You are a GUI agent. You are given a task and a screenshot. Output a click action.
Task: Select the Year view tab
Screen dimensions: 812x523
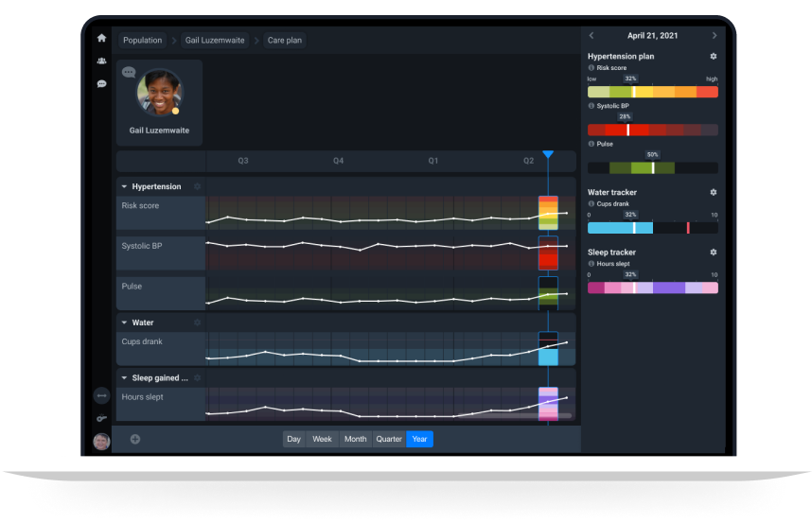click(x=419, y=439)
